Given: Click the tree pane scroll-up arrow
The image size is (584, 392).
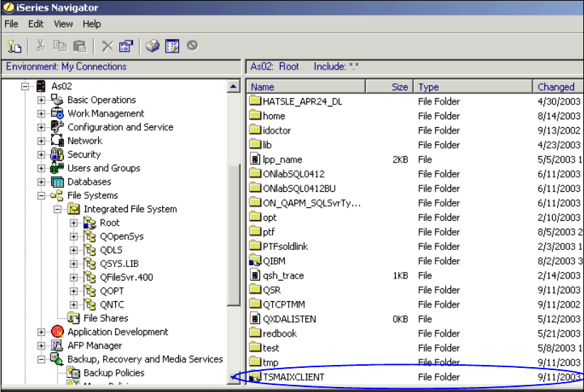Looking at the screenshot, I should pos(234,87).
